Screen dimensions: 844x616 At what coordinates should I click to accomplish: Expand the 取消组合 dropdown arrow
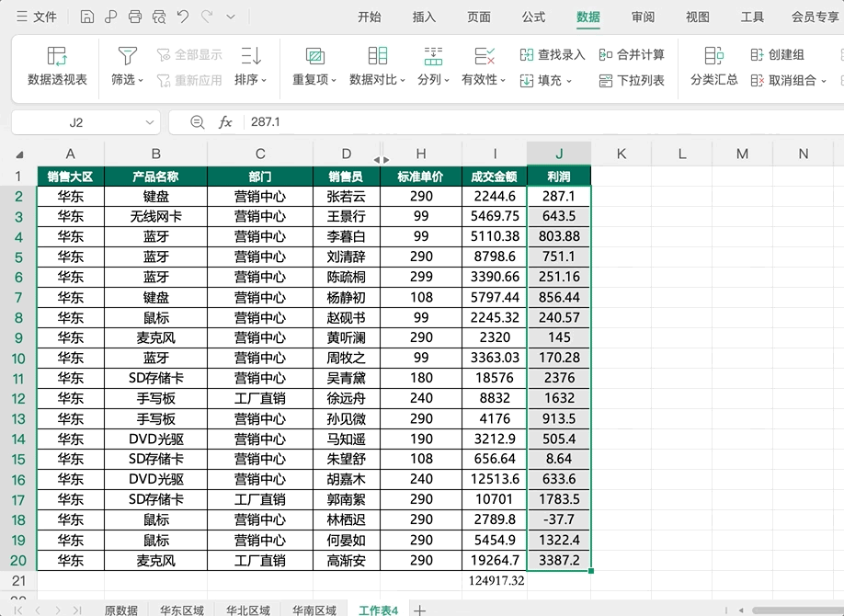coord(824,81)
